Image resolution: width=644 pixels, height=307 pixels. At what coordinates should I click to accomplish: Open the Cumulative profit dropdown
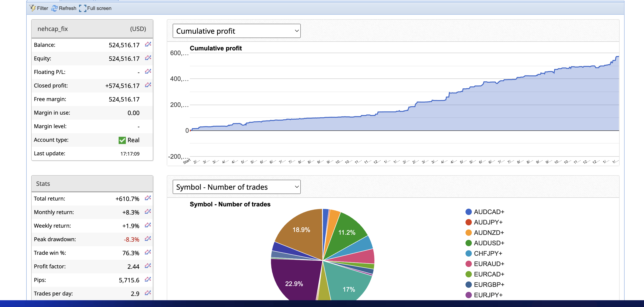tap(236, 31)
